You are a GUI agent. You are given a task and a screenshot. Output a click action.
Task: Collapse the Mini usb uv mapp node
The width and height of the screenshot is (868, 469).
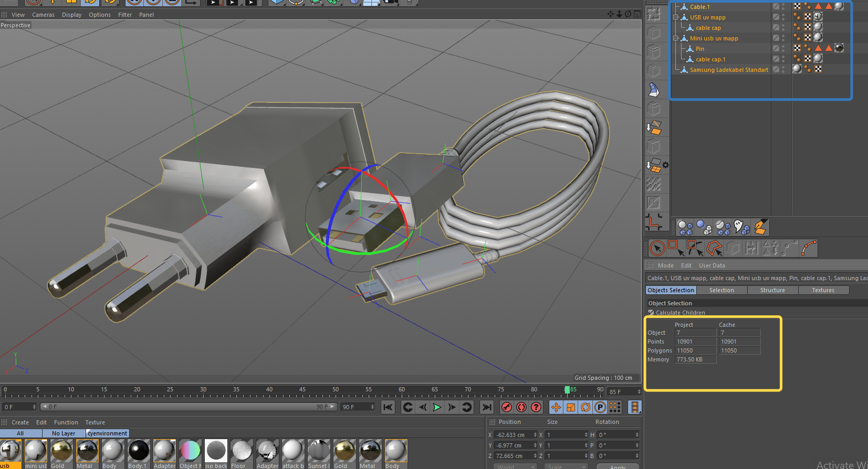[x=676, y=38]
